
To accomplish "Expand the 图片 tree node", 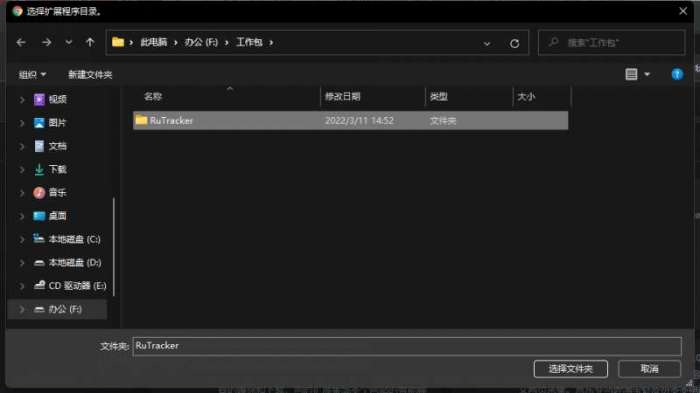I will pos(21,123).
